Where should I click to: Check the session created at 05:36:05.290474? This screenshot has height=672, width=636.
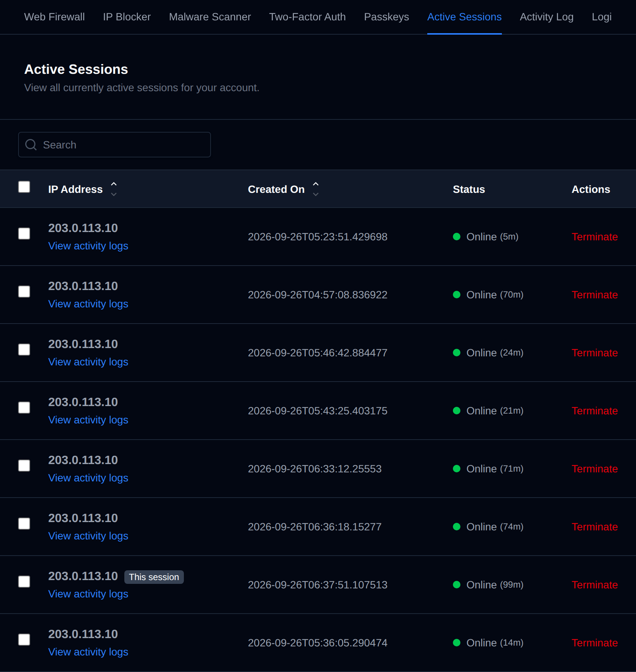pos(24,640)
